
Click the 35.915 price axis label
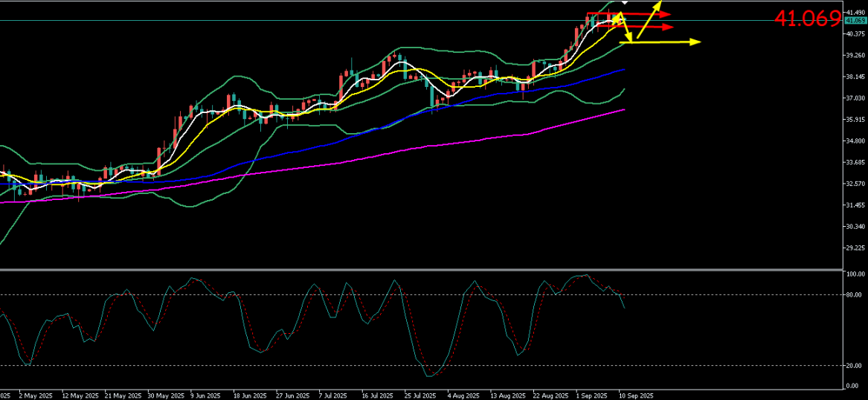856,120
